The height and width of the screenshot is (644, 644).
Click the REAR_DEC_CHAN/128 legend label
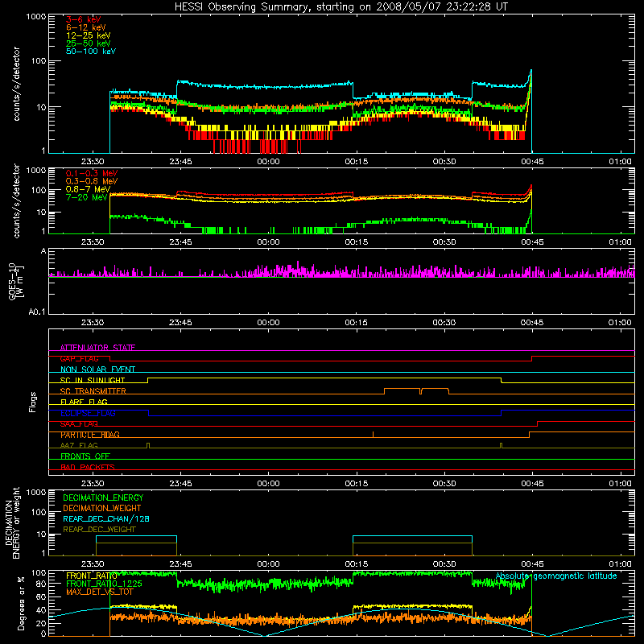pos(106,518)
